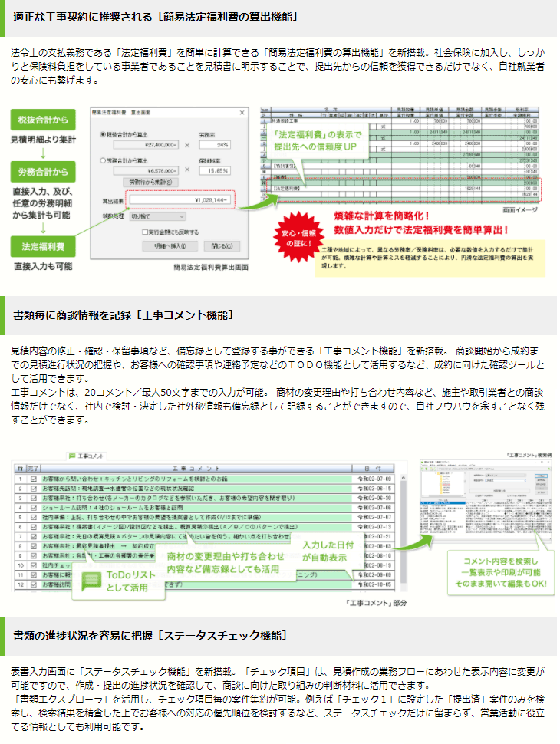Click the green 労務合計から label box
This screenshot has height=744, width=560.
(43, 172)
